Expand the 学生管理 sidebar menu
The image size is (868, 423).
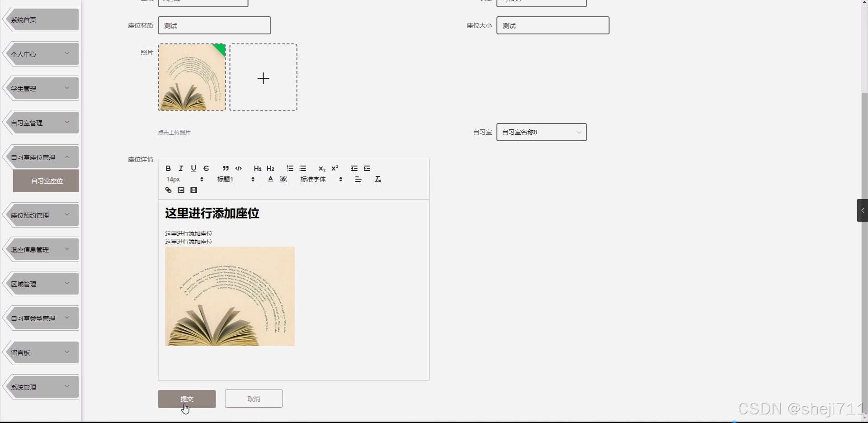40,88
